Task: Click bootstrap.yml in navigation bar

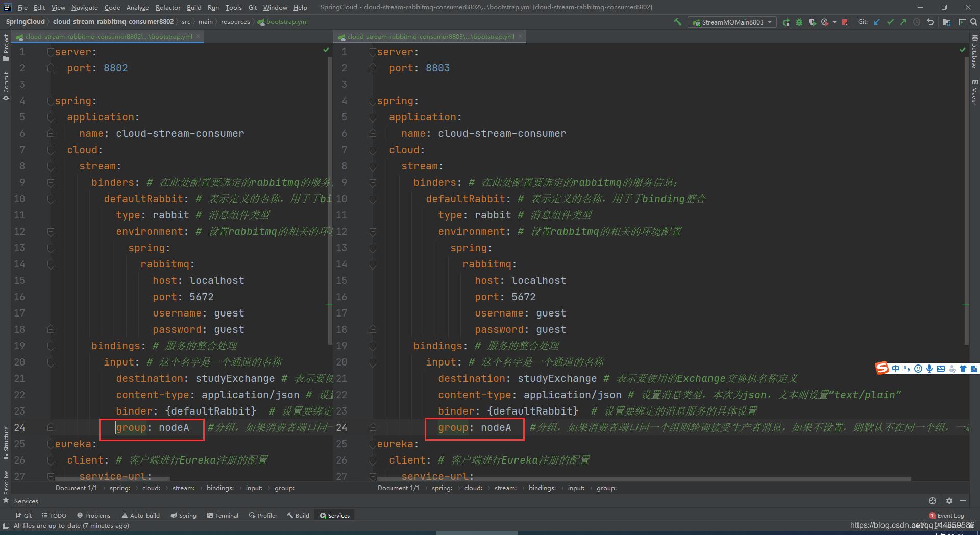Action: [x=283, y=21]
